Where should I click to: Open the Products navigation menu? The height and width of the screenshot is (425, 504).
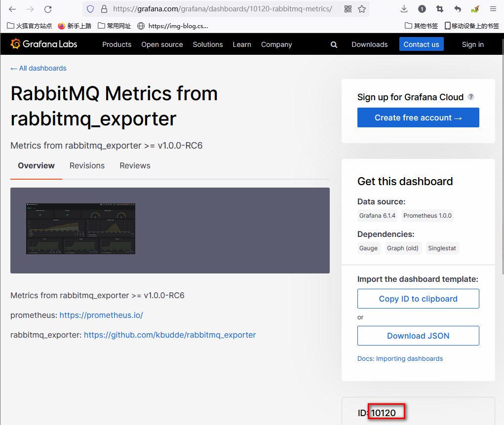[116, 45]
